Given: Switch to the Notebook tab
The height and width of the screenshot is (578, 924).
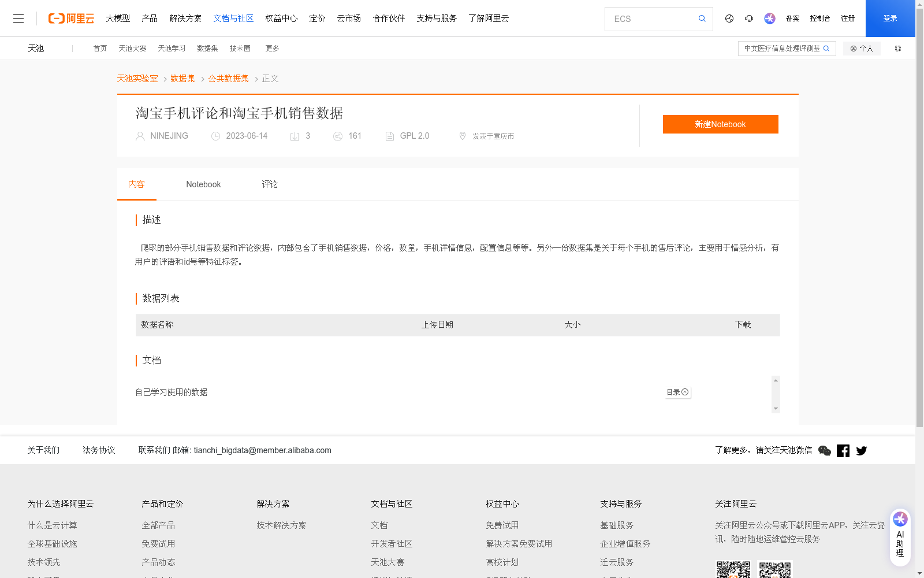Looking at the screenshot, I should [x=203, y=184].
